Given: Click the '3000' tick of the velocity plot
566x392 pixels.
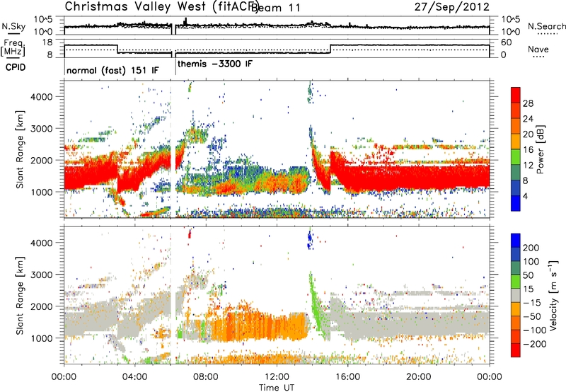Looking at the screenshot, I should (x=42, y=275).
